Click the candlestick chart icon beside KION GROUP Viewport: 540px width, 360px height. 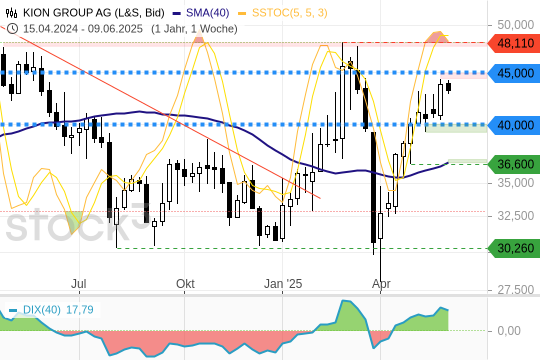tap(11, 13)
